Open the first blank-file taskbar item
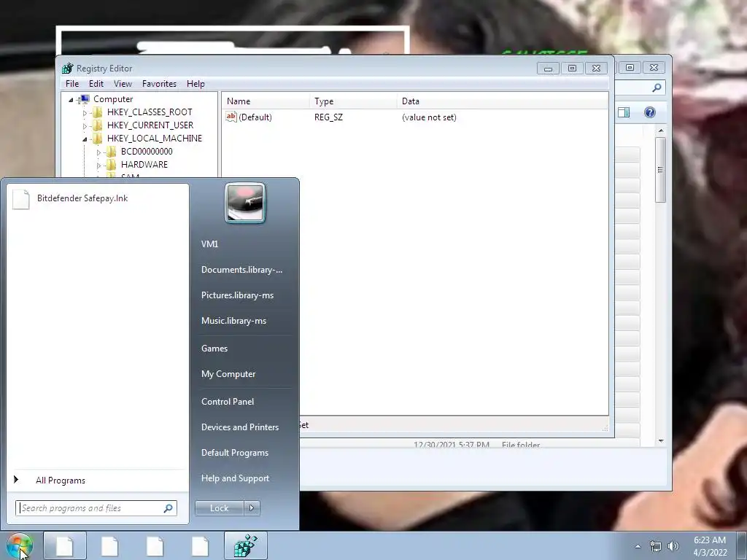This screenshot has width=747, height=560. pyautogui.click(x=65, y=545)
